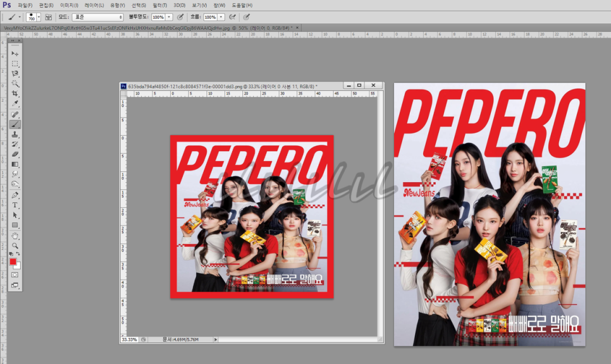The image size is (611, 364).
Task: Swap foreground and background colors
Action: 18,254
